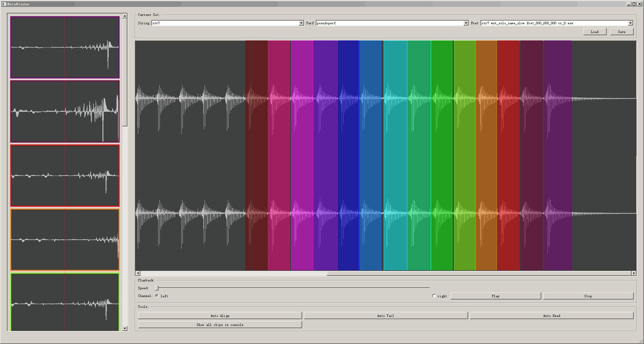The height and width of the screenshot is (344, 644).
Task: Select the orange-bordered clip thumbnail
Action: click(x=65, y=240)
